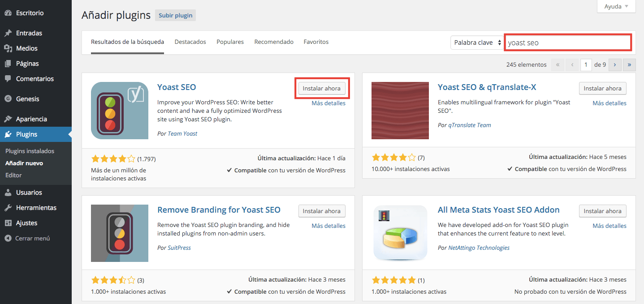Click the All Meta Stats five-star rating

(393, 280)
